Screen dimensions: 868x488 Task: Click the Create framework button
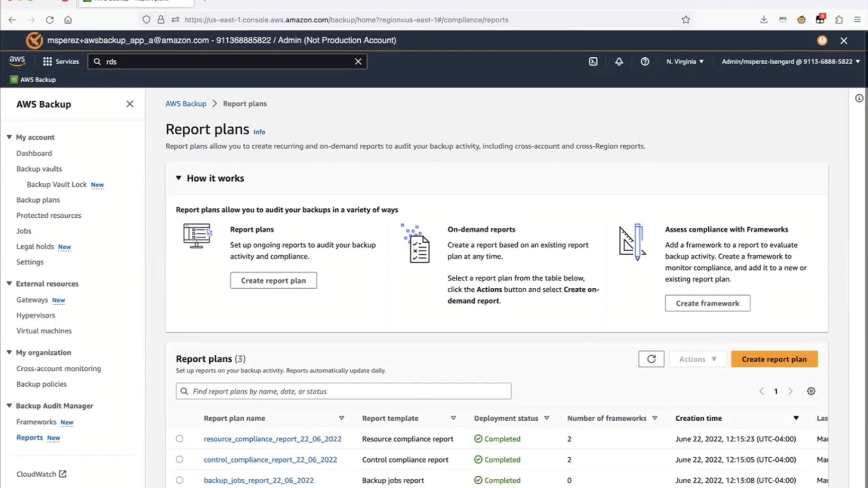pyautogui.click(x=707, y=303)
